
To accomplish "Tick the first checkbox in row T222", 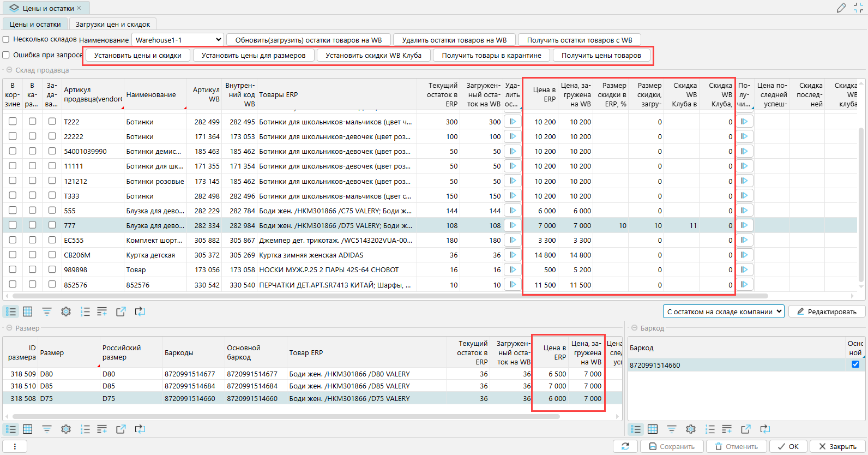I will 13,121.
